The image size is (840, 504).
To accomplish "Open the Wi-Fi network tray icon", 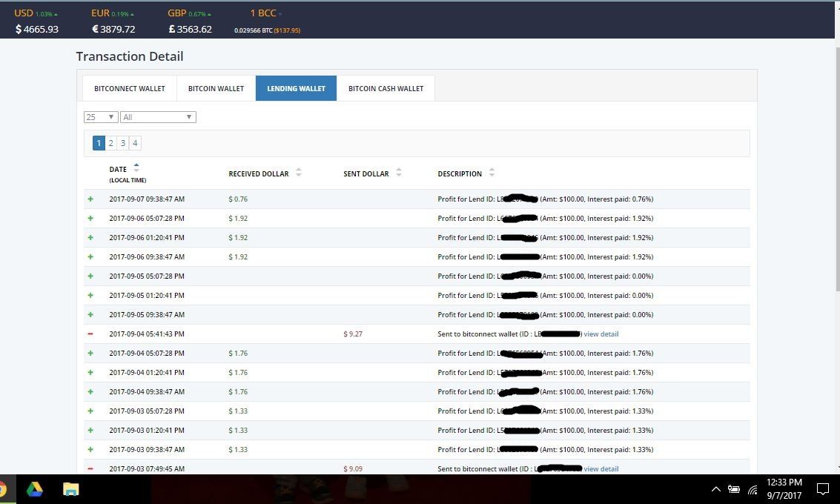I will 753,489.
